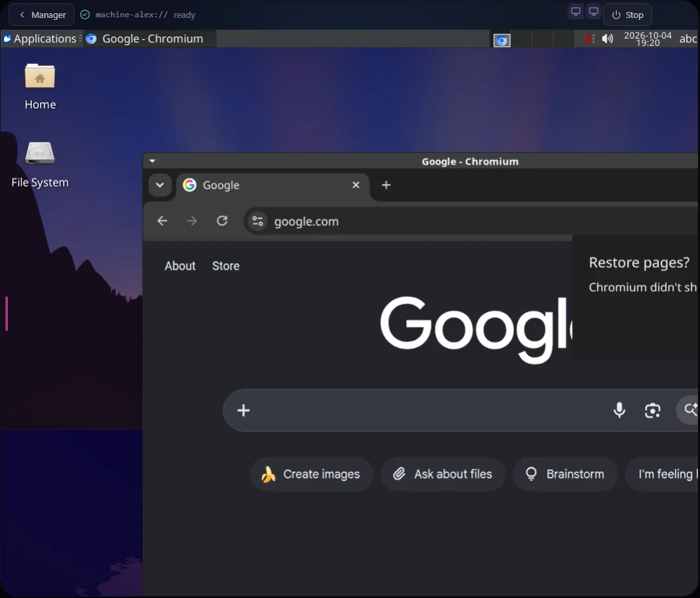Start voice search with microphone icon
This screenshot has width=700, height=598.
[619, 410]
